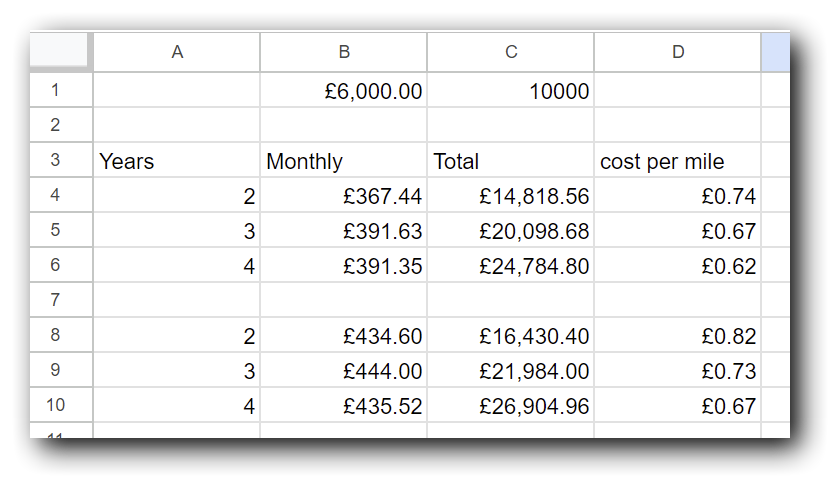Select cell with value 10000
830x478 pixels.
click(510, 92)
